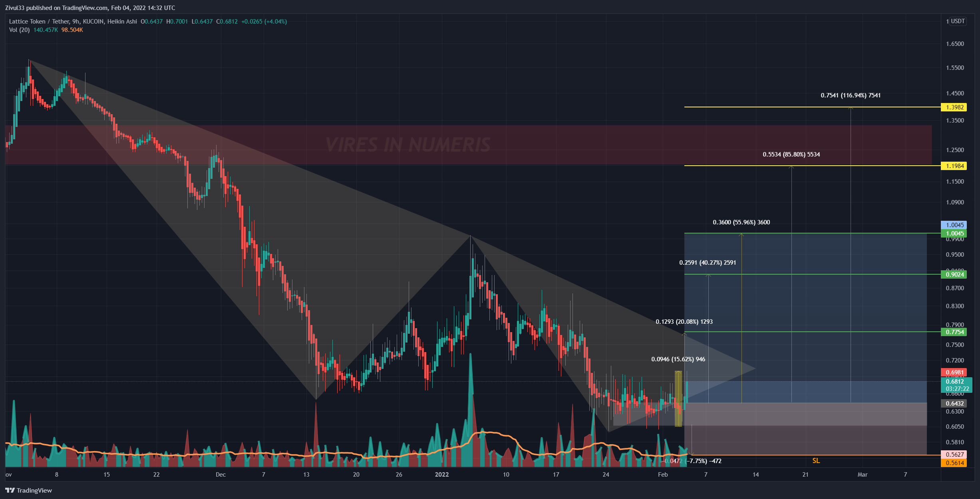The image size is (980, 499).
Task: Select the yellow 1.3982 price label
Action: pos(954,107)
